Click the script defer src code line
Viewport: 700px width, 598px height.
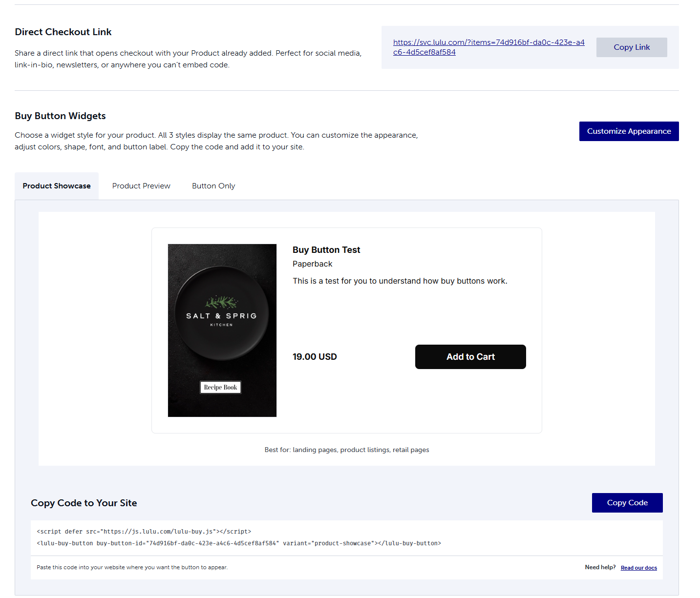pos(144,532)
